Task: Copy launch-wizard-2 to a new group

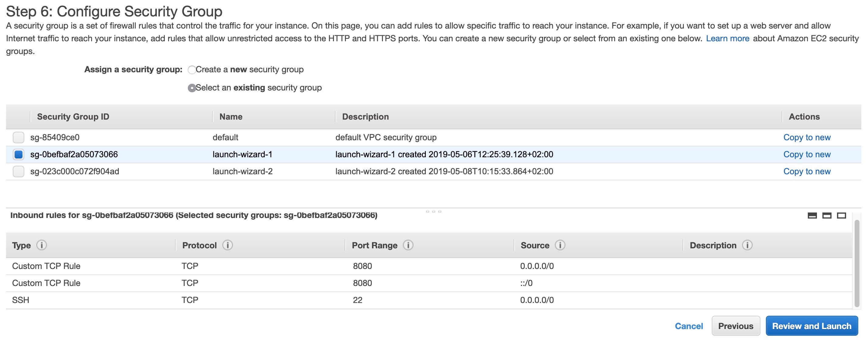Action: [807, 171]
